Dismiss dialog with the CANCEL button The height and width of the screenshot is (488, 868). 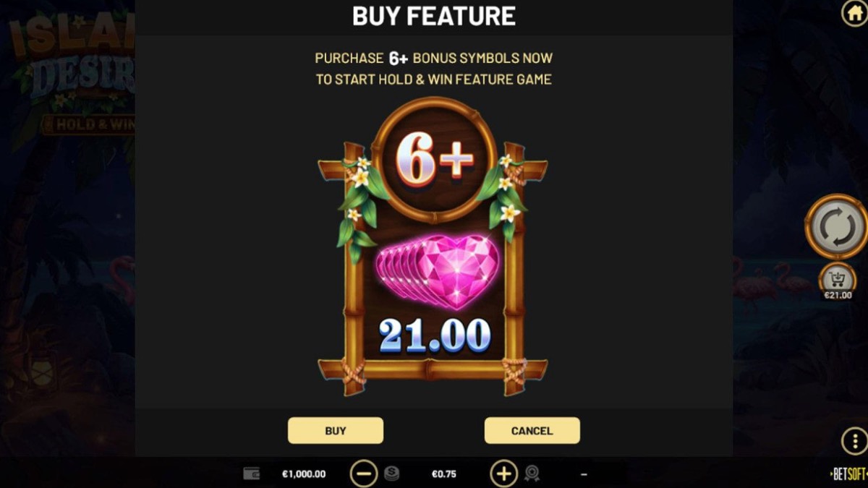[x=532, y=430]
